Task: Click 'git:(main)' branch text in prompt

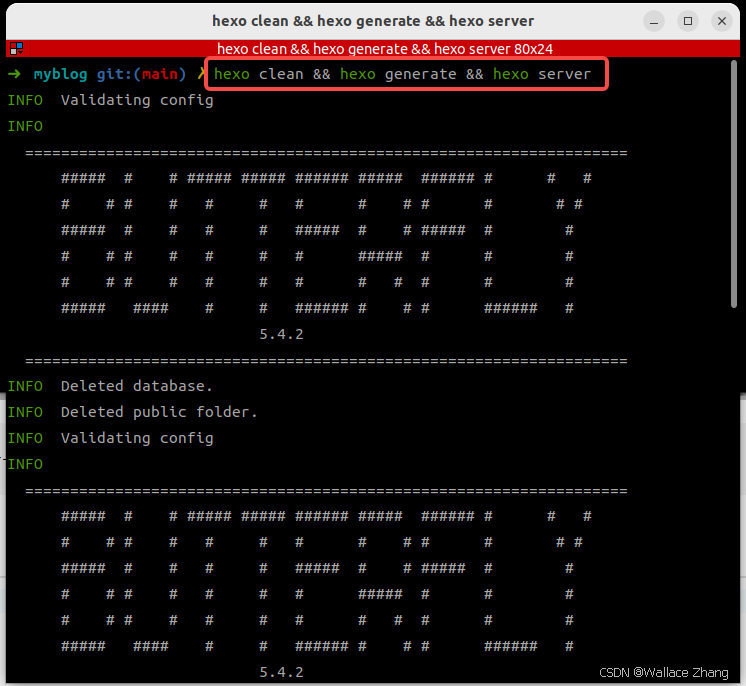Action: (x=141, y=74)
